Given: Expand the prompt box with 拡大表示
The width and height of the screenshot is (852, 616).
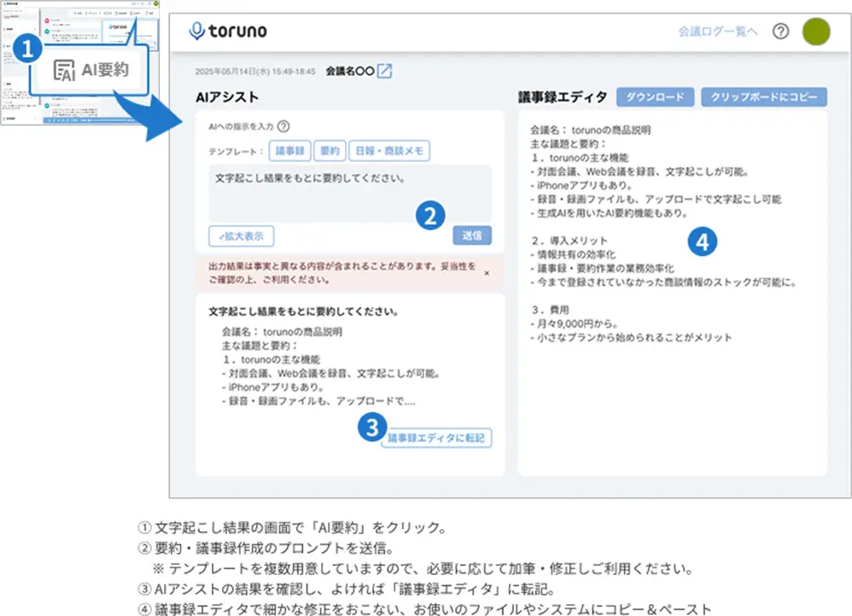Looking at the screenshot, I should (242, 235).
